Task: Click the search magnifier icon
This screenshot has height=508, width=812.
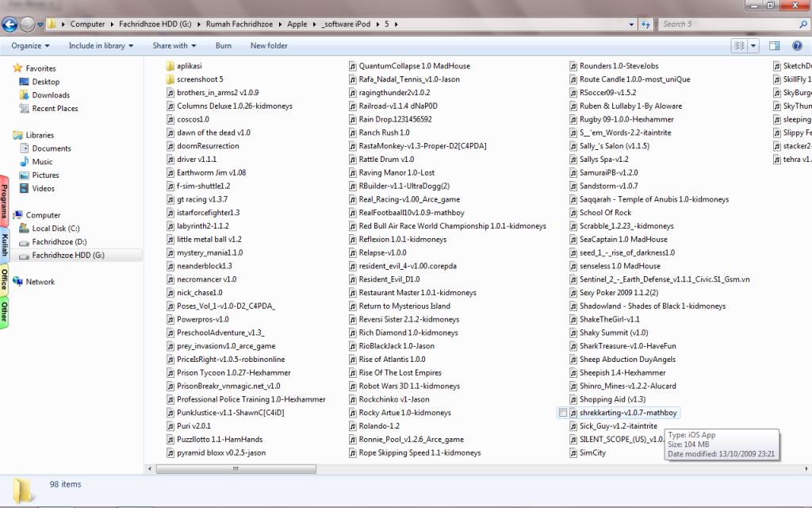Action: click(803, 24)
